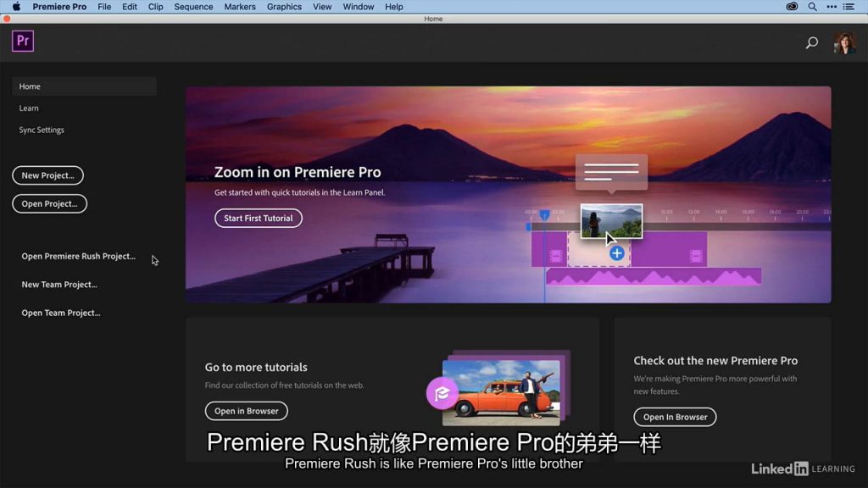Image resolution: width=868 pixels, height=488 pixels.
Task: Click the graduation cap tutorials icon
Action: [442, 393]
